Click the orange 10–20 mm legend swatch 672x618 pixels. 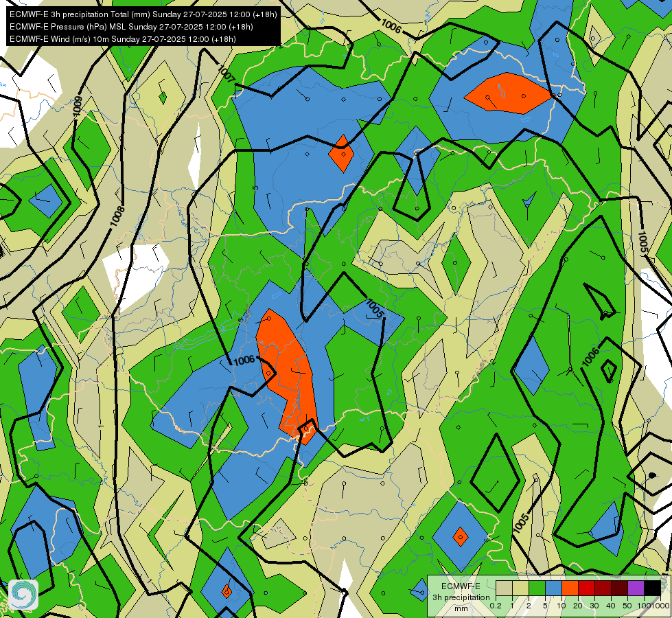570,588
